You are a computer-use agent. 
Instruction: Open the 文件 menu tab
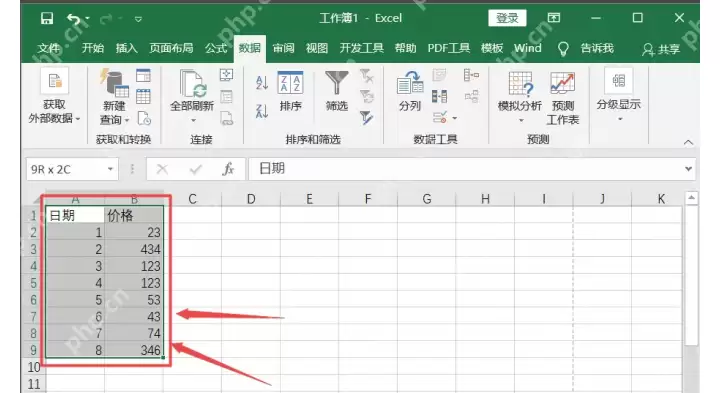[x=48, y=48]
